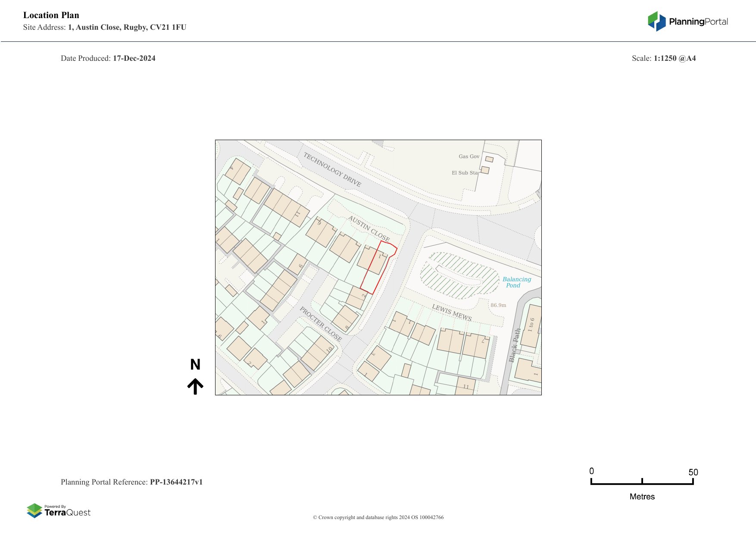Select the Technology Drive road label
This screenshot has width=756, height=535.
click(x=332, y=169)
